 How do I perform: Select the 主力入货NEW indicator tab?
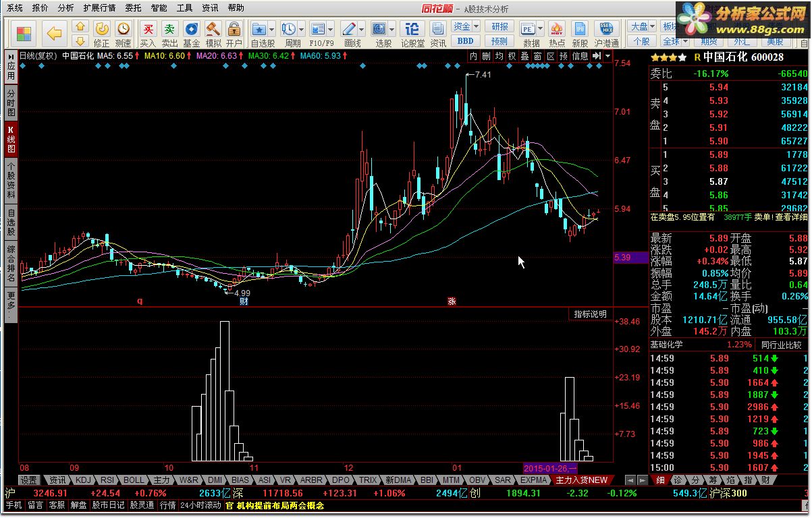point(582,480)
